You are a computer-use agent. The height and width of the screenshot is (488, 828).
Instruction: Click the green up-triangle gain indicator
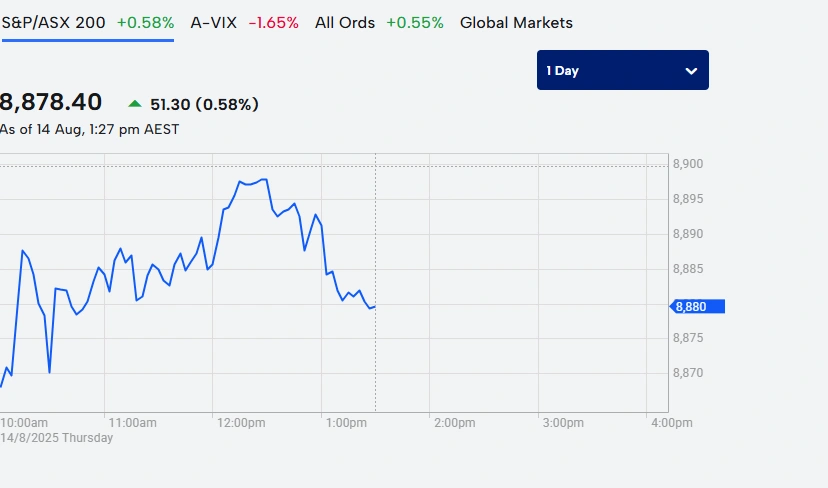135,103
